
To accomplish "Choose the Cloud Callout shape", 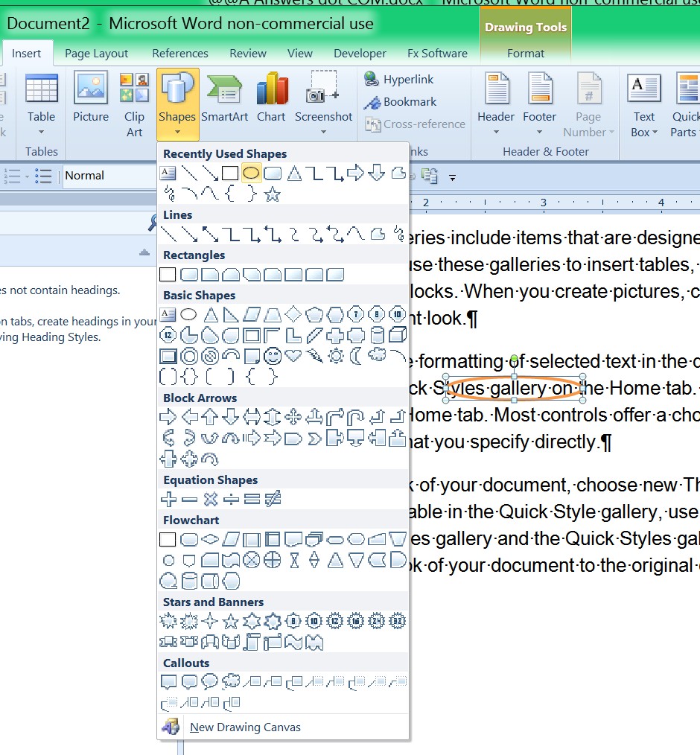I will click(x=231, y=681).
